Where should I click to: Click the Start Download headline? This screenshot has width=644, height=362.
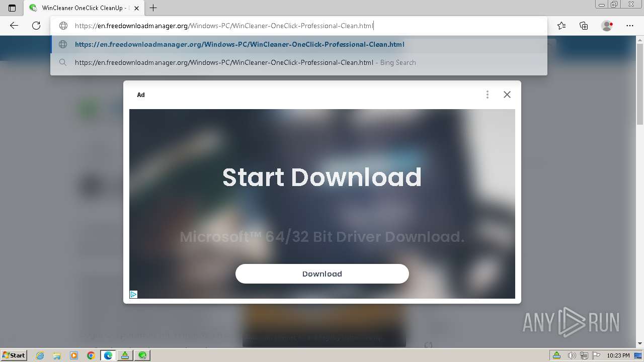click(x=322, y=177)
